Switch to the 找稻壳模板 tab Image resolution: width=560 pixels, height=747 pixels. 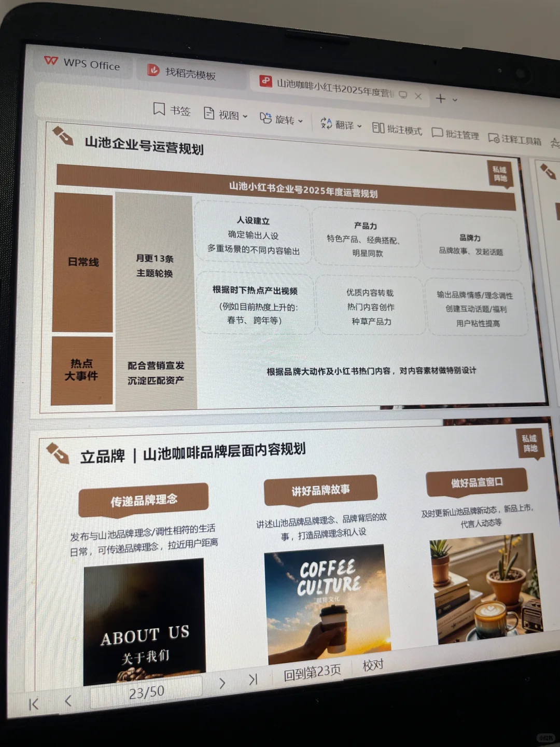tap(182, 73)
